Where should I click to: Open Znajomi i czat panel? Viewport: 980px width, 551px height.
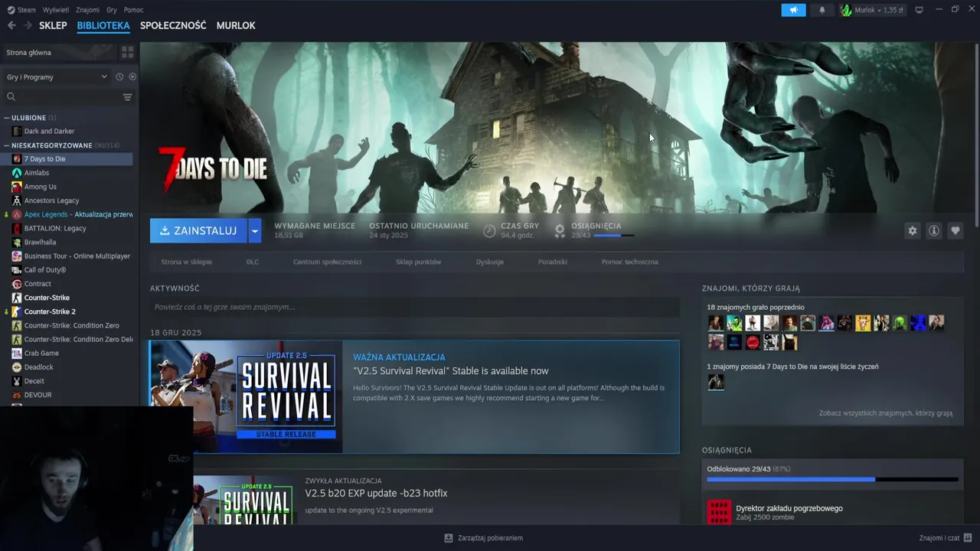pos(946,538)
